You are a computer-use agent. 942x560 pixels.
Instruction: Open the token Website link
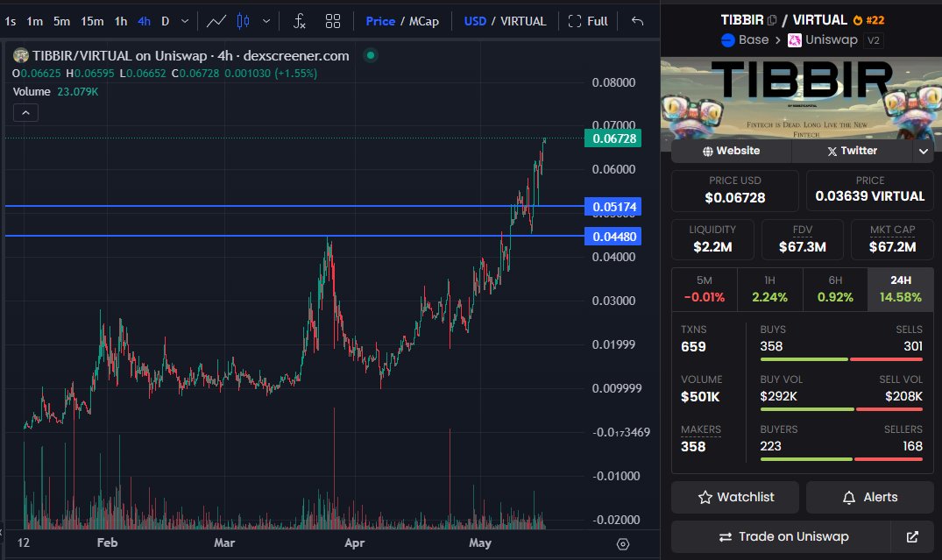(x=731, y=151)
